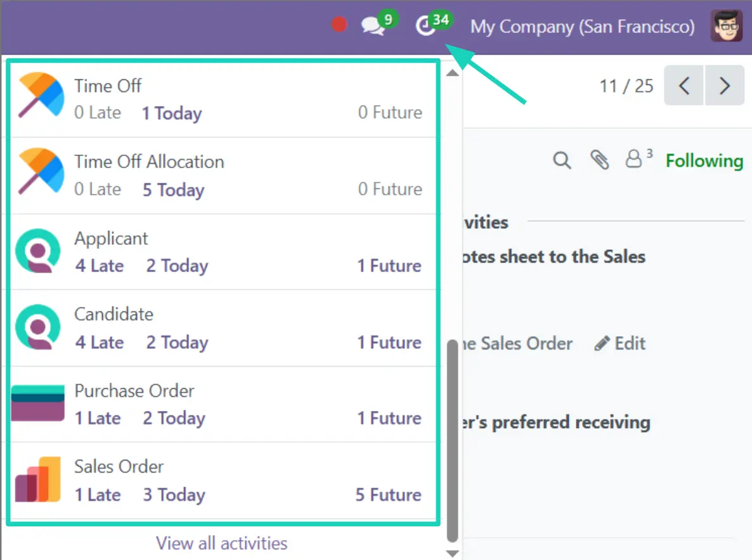Open company switcher My Company (San Francisco)
752x560 pixels.
point(582,27)
